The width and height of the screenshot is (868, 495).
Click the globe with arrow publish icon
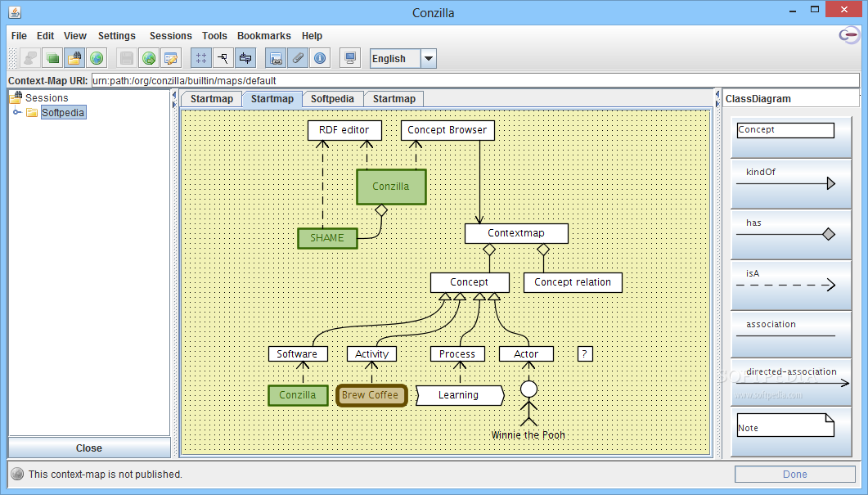[x=149, y=58]
